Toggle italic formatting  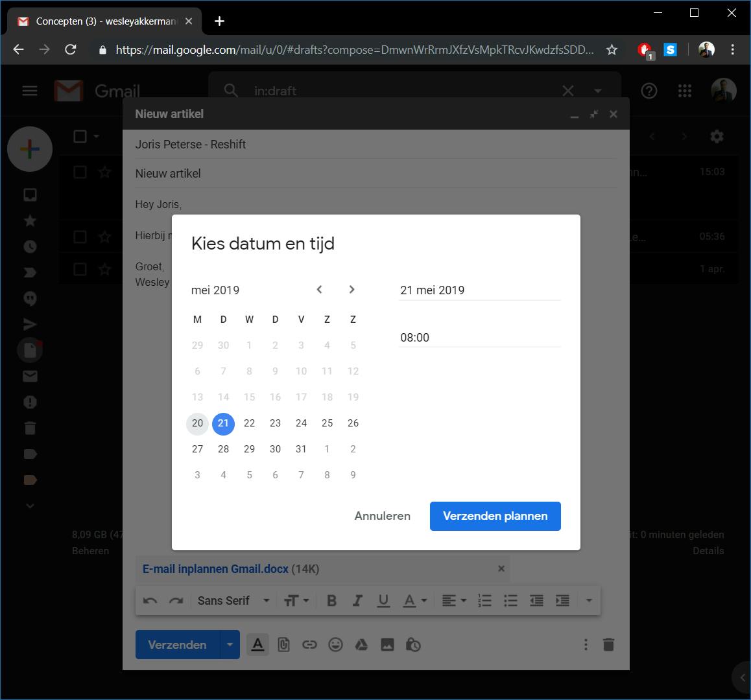click(x=357, y=600)
